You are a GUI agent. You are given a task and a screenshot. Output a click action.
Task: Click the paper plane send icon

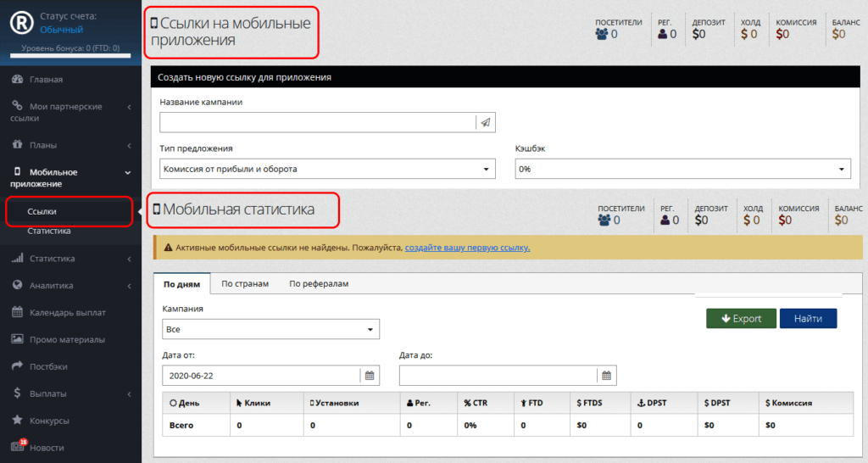[x=486, y=122]
